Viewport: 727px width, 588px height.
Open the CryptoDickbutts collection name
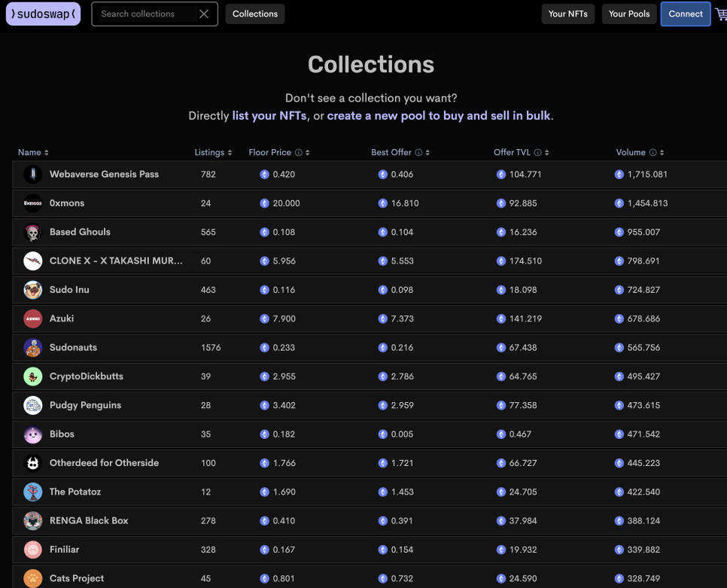(x=87, y=376)
